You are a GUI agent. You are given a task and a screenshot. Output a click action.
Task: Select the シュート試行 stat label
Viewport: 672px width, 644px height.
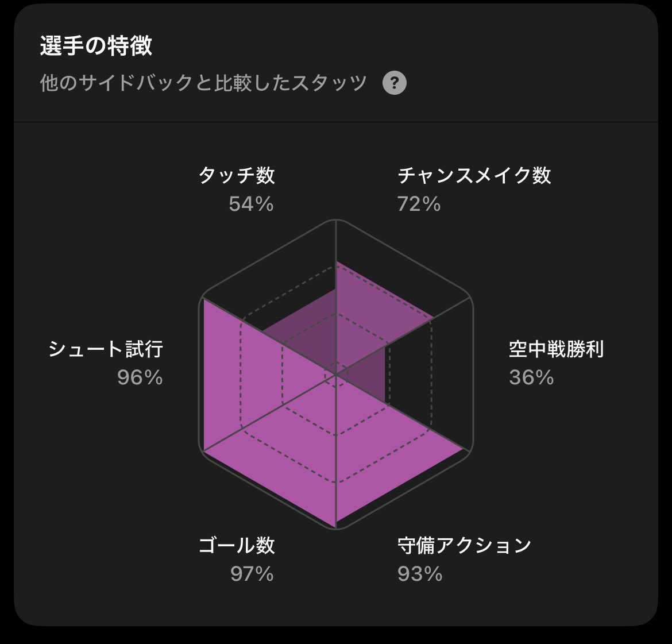pyautogui.click(x=106, y=349)
